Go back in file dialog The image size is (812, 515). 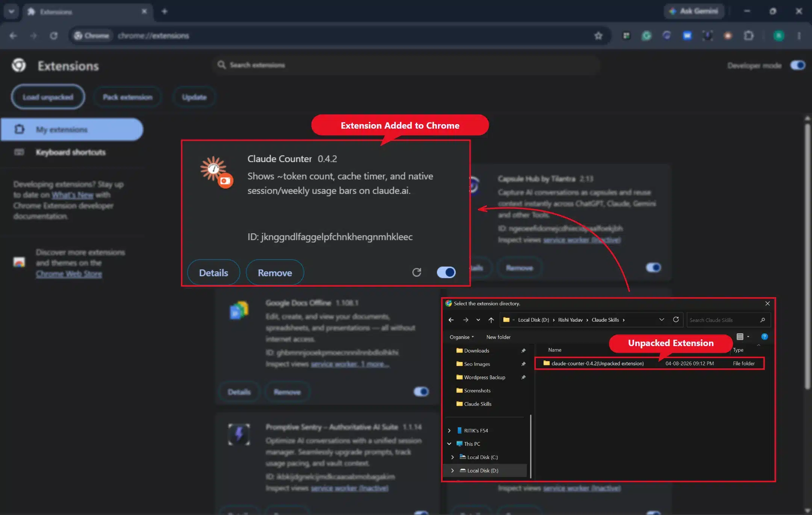tap(451, 320)
